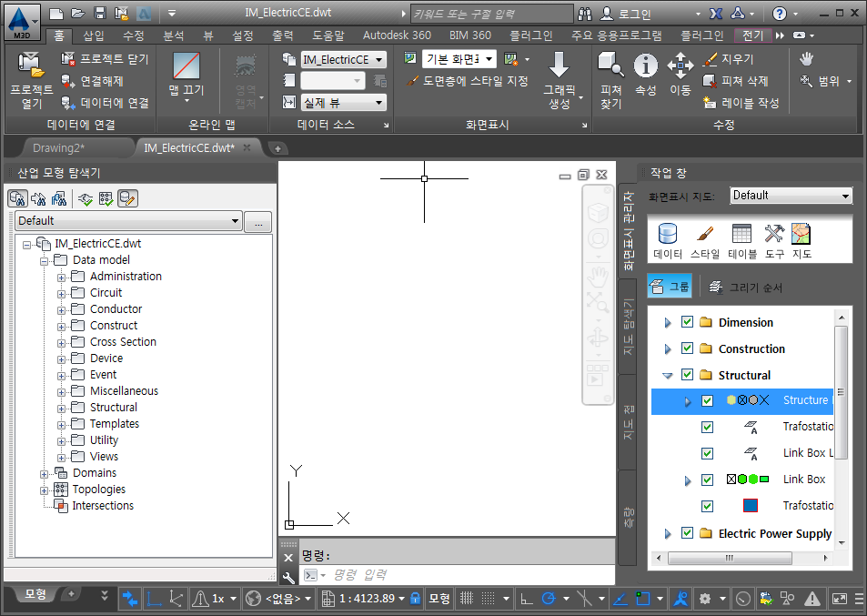Toggle checkbox of Link Box layer with green symbols
Screen dimensions: 867x616
pyautogui.click(x=707, y=480)
